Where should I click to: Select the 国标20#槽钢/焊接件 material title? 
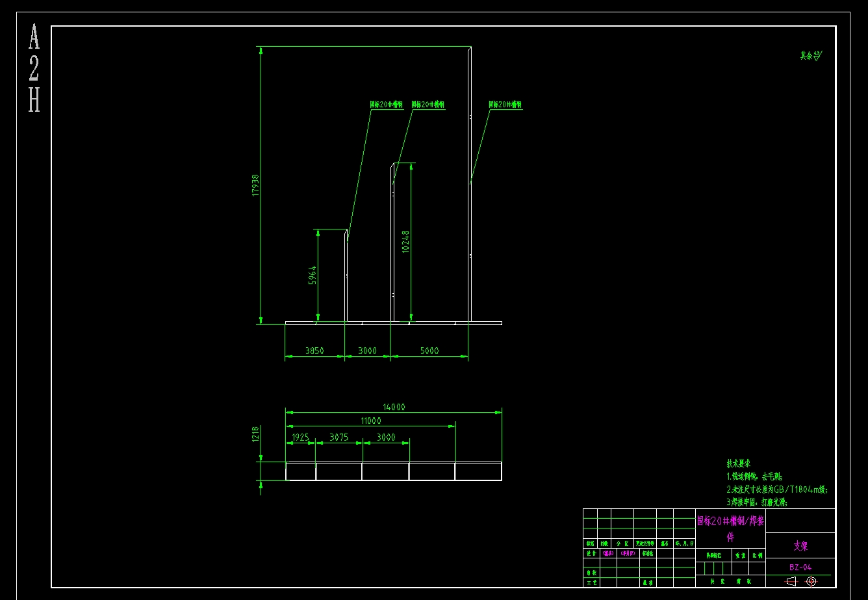(730, 528)
